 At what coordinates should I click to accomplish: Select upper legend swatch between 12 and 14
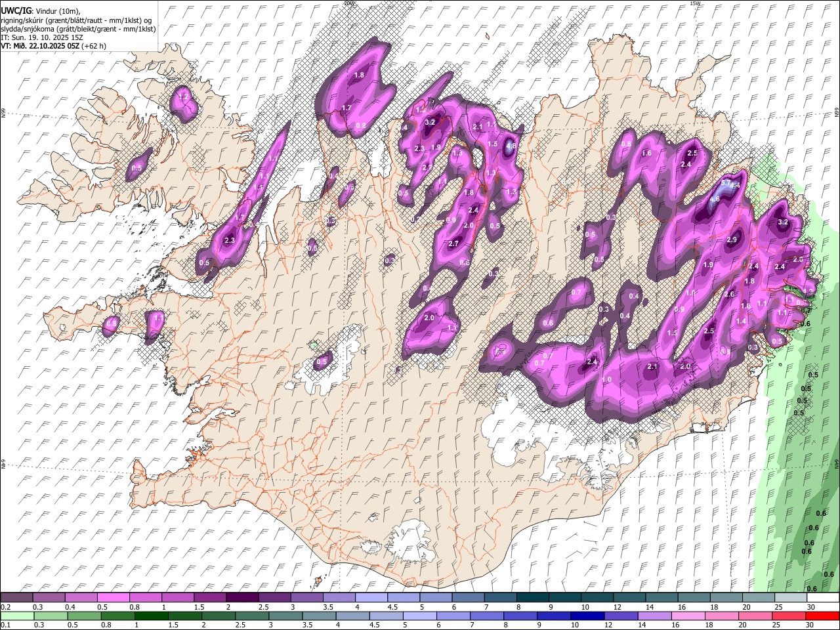[x=629, y=597]
